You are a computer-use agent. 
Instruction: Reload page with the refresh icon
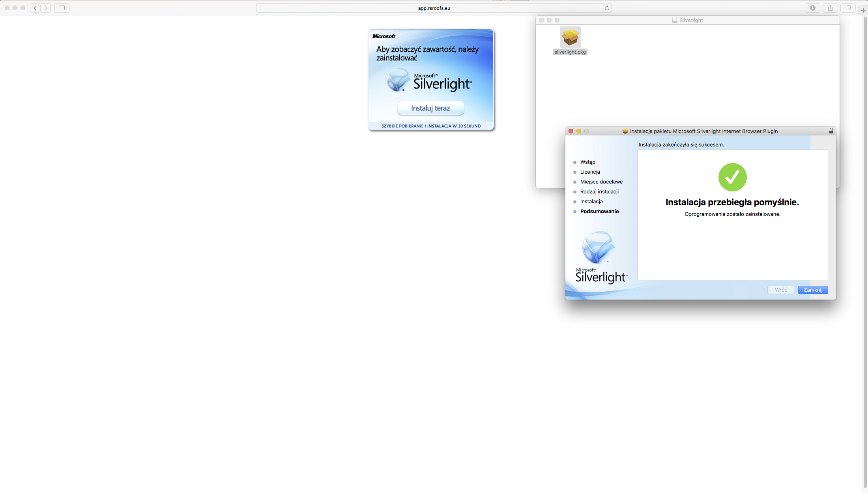click(x=607, y=8)
